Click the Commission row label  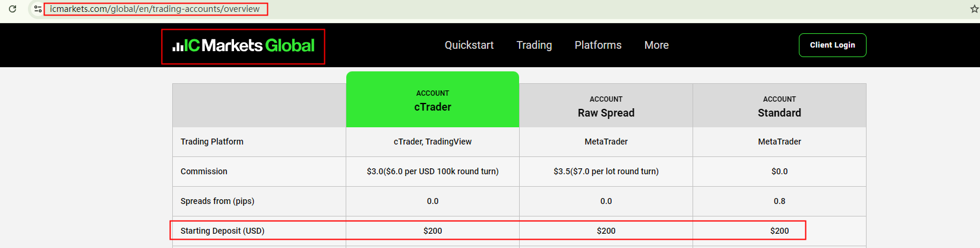(204, 171)
